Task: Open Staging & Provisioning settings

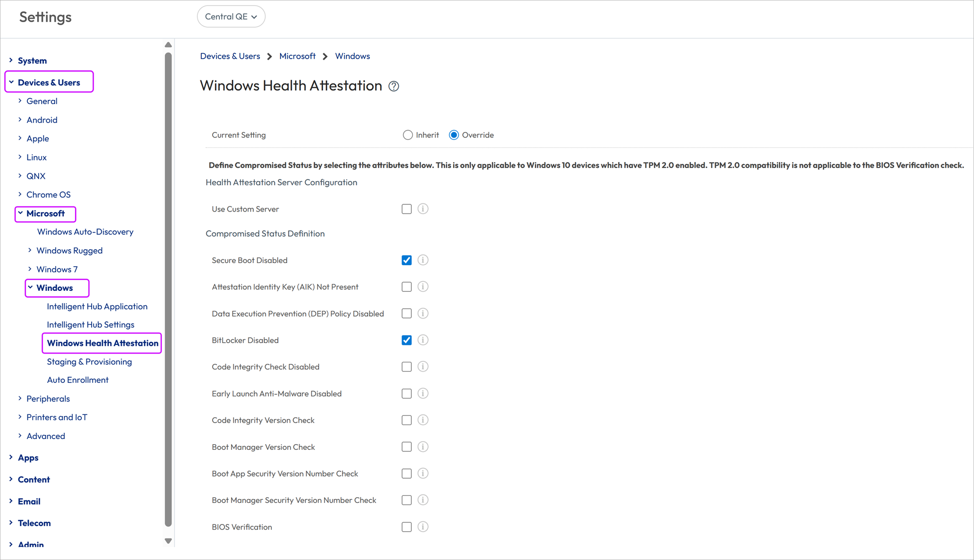Action: coord(90,362)
